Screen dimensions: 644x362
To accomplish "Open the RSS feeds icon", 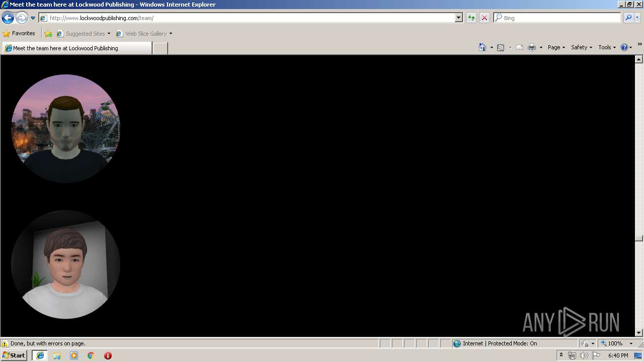I will coord(501,47).
